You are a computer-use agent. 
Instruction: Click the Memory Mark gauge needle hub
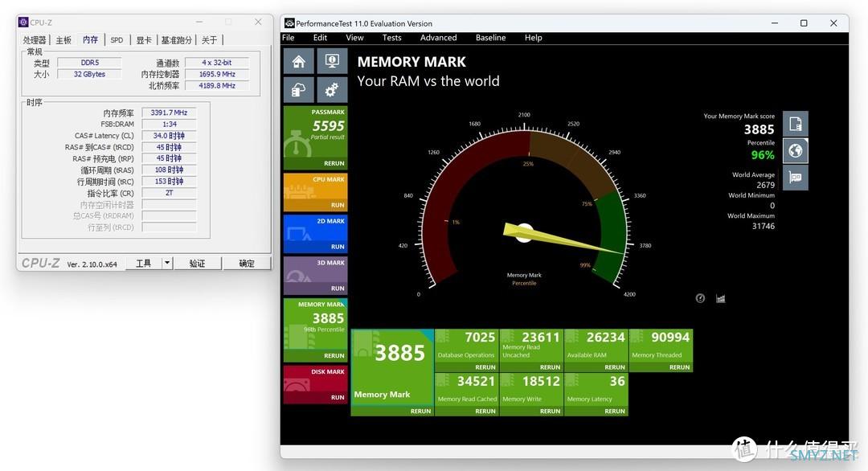(x=524, y=233)
